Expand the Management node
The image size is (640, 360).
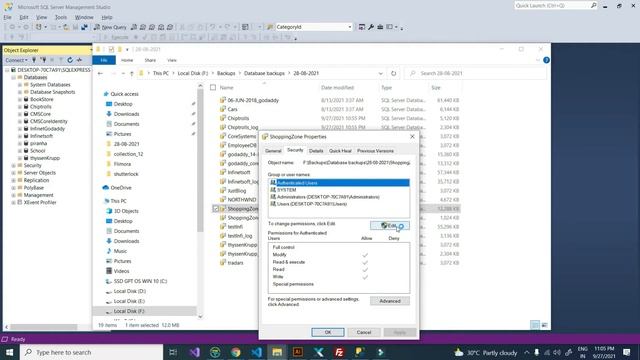tap(13, 195)
